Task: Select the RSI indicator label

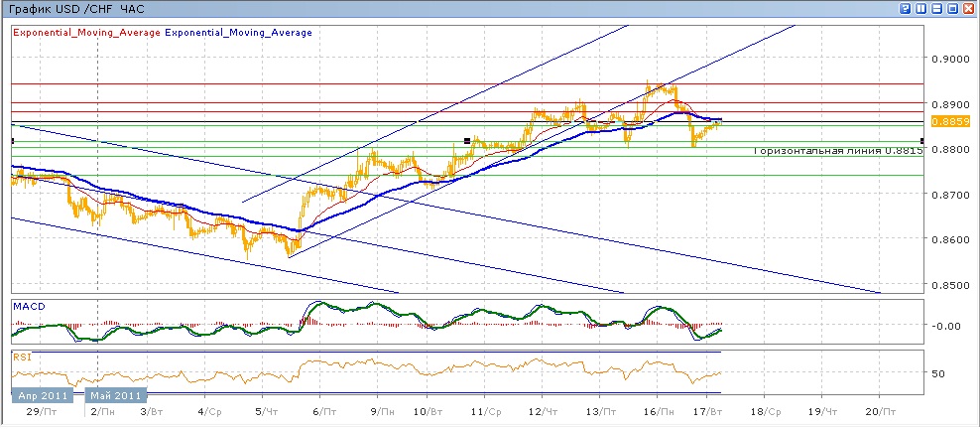Action: 21,356
